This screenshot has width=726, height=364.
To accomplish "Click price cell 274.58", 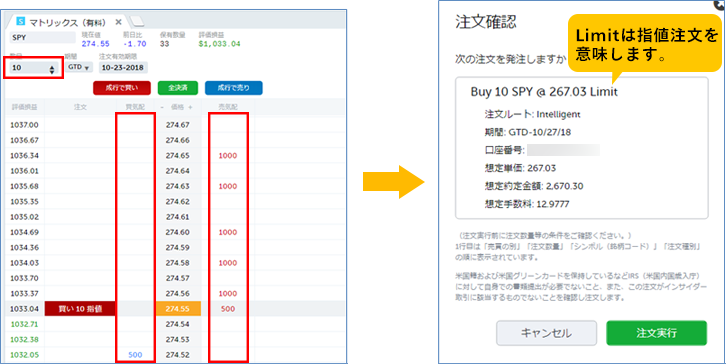I will [x=178, y=263].
